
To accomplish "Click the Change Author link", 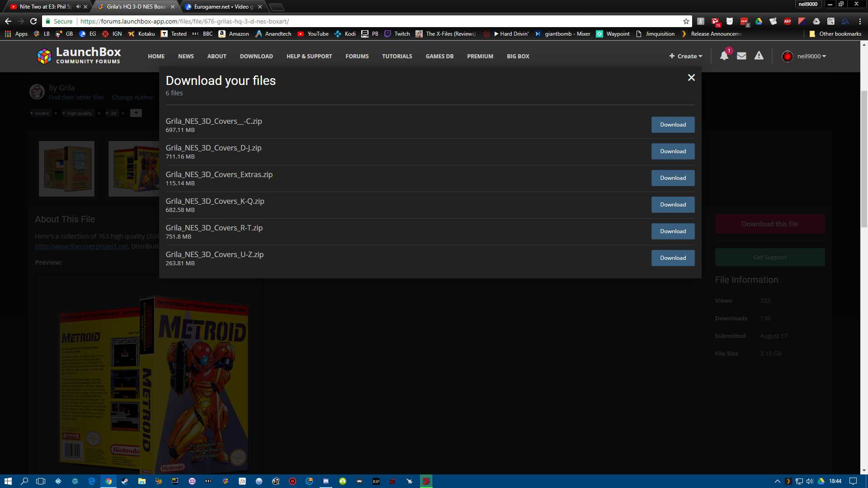I will 132,98.
